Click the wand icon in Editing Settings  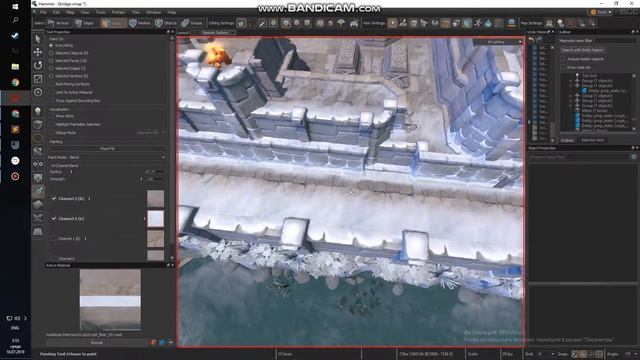[x=262, y=23]
